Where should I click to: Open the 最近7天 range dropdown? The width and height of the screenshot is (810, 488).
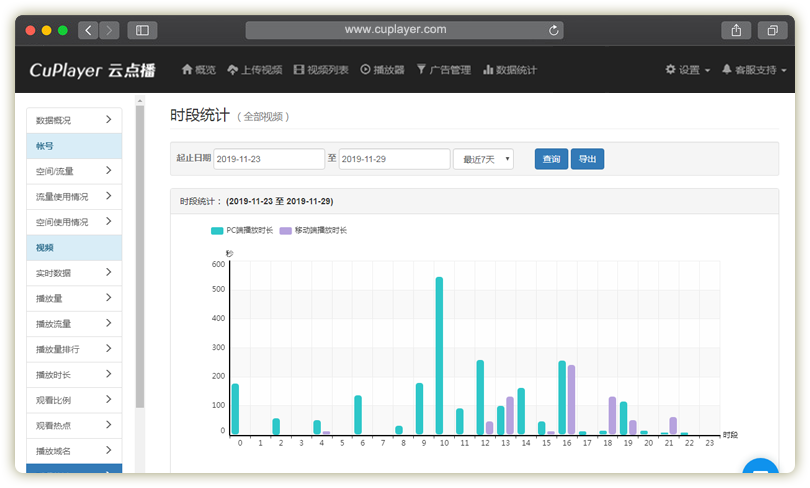click(x=483, y=159)
